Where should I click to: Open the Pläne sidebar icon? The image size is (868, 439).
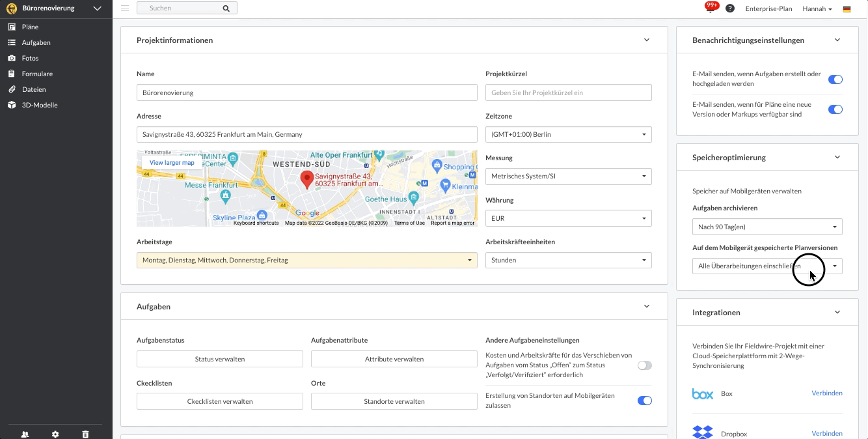click(x=11, y=27)
